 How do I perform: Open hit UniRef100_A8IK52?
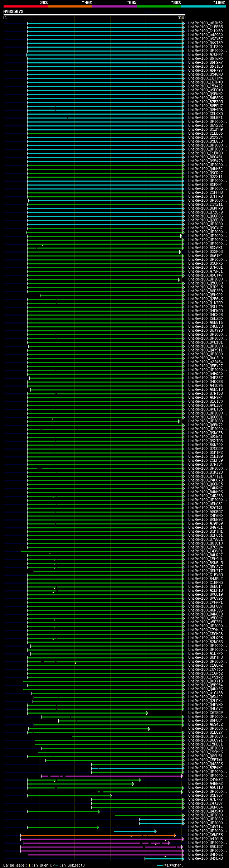click(205, 23)
